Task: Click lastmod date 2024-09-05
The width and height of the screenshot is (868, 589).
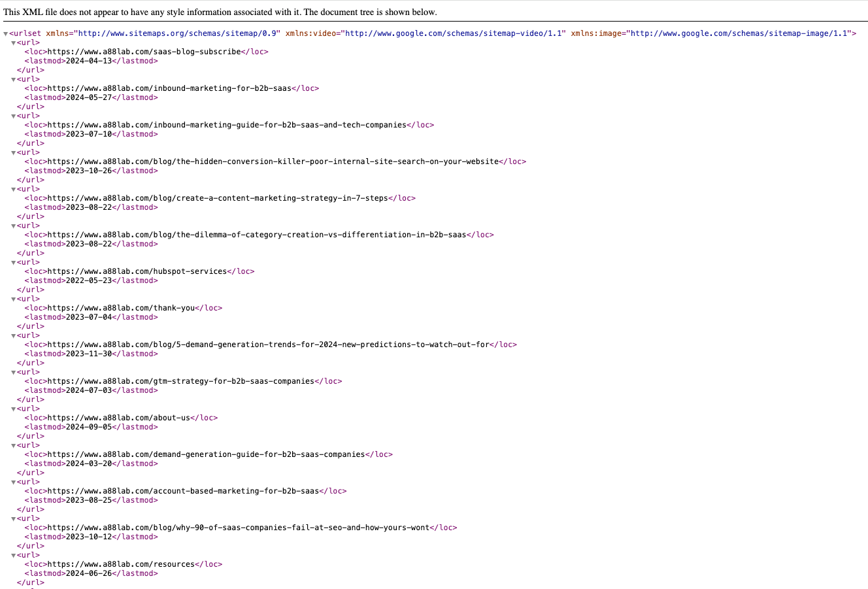Action: coord(88,427)
